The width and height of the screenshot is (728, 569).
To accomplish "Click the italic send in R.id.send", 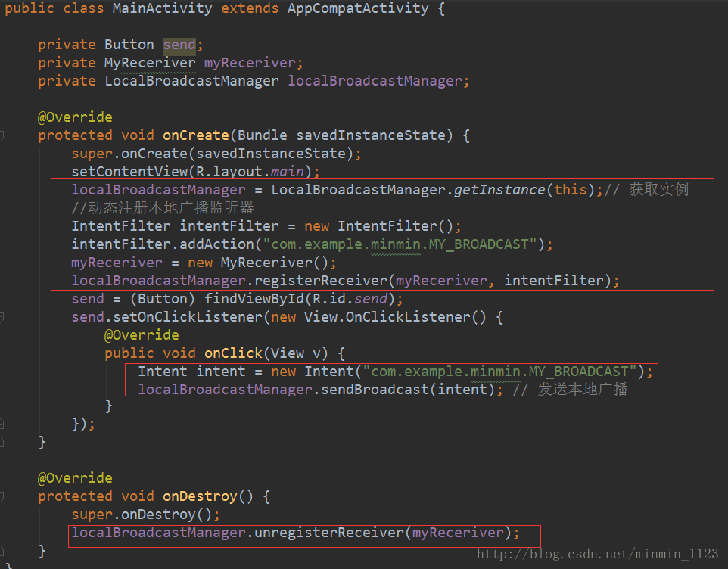I will tap(371, 299).
